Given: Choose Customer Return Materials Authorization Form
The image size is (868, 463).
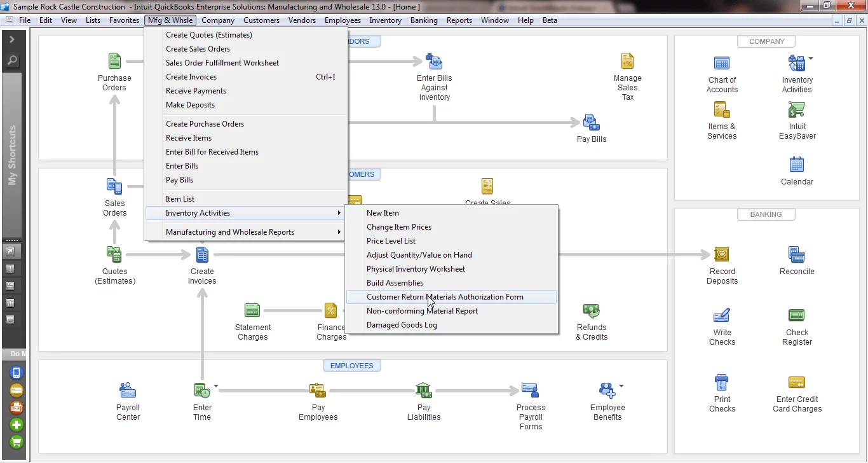Looking at the screenshot, I should click(x=445, y=296).
